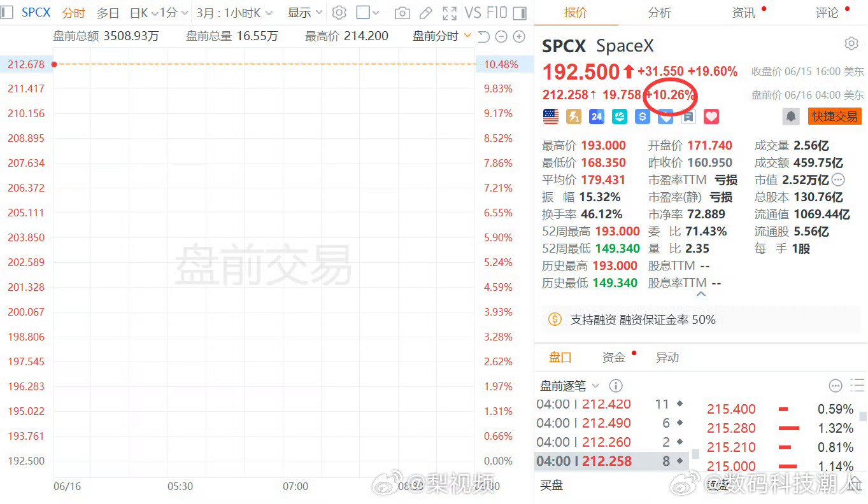The height and width of the screenshot is (504, 868).
Task: Click the 买盘 label
Action: 551,486
